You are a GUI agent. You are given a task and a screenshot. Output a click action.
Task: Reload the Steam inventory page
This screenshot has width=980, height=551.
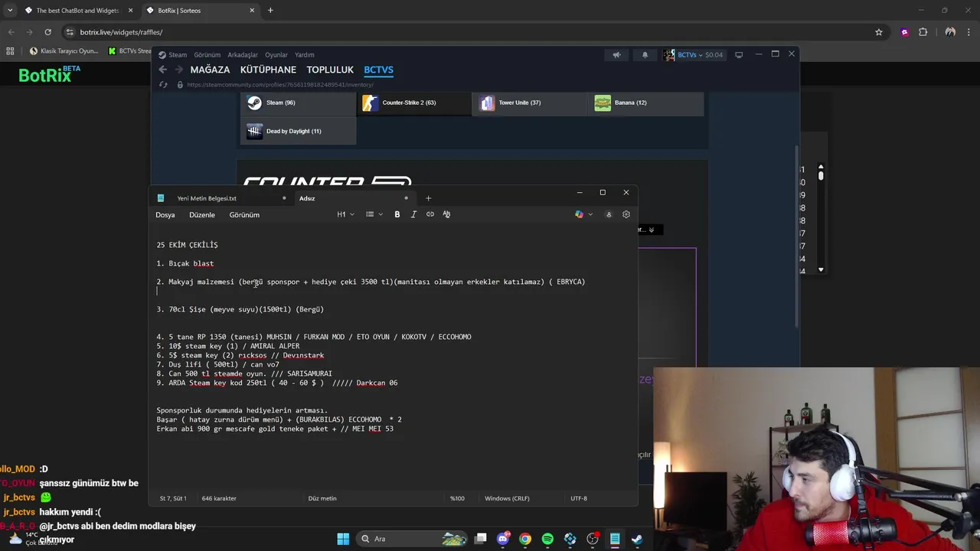click(x=163, y=84)
